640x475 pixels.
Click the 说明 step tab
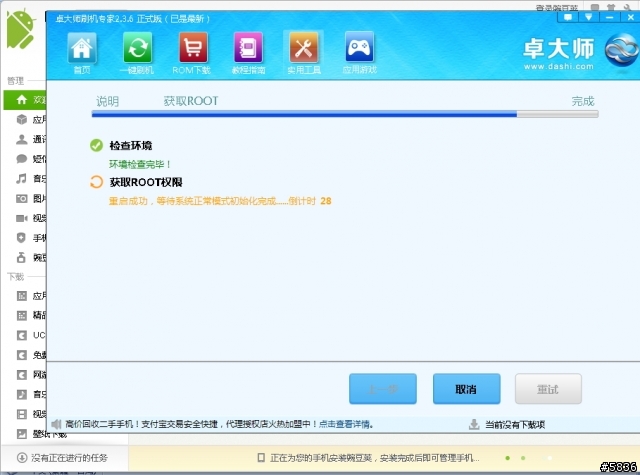107,101
